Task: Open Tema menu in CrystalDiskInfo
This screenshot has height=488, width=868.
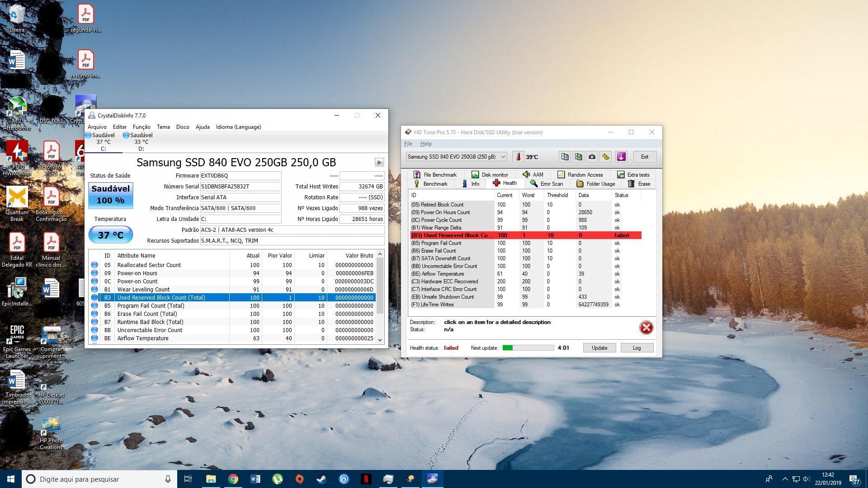Action: 163,127
